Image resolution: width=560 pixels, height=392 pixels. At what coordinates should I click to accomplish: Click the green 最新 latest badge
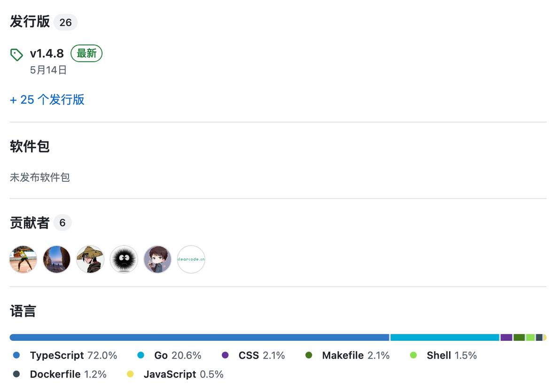point(86,54)
